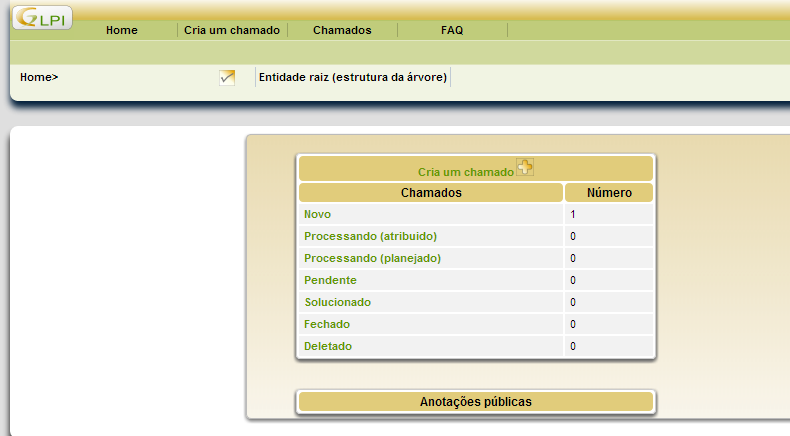
Task: Open Processando (planejado) tickets
Action: pyautogui.click(x=372, y=258)
